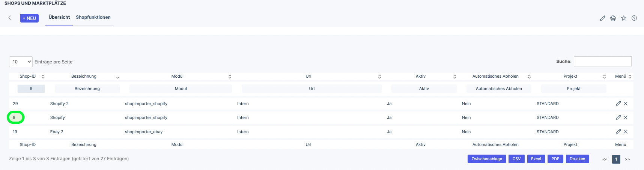Image resolution: width=644 pixels, height=170 pixels.
Task: Click into the Suche search field
Action: coord(602,61)
